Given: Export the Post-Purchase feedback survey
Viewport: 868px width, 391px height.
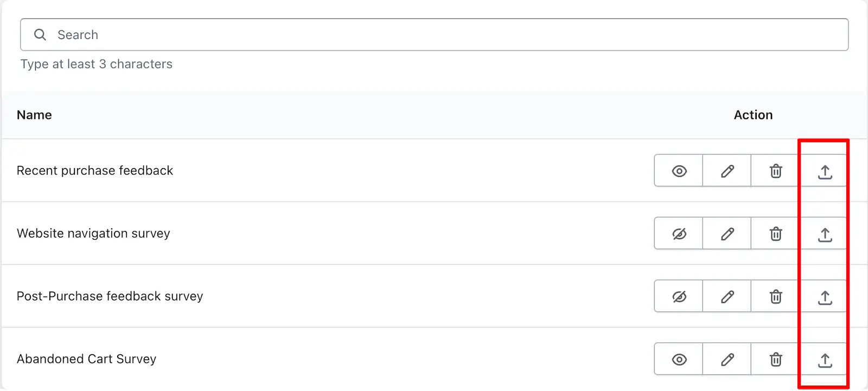Looking at the screenshot, I should 825,297.
